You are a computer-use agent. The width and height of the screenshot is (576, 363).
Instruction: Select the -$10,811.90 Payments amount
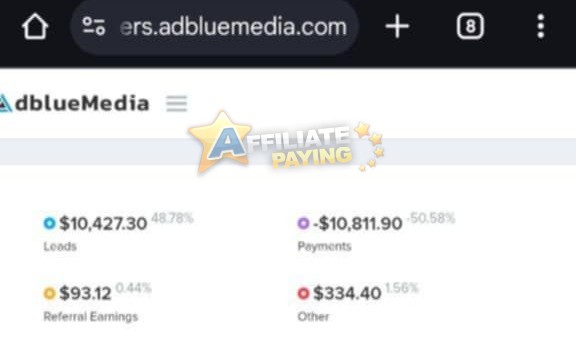coord(357,223)
